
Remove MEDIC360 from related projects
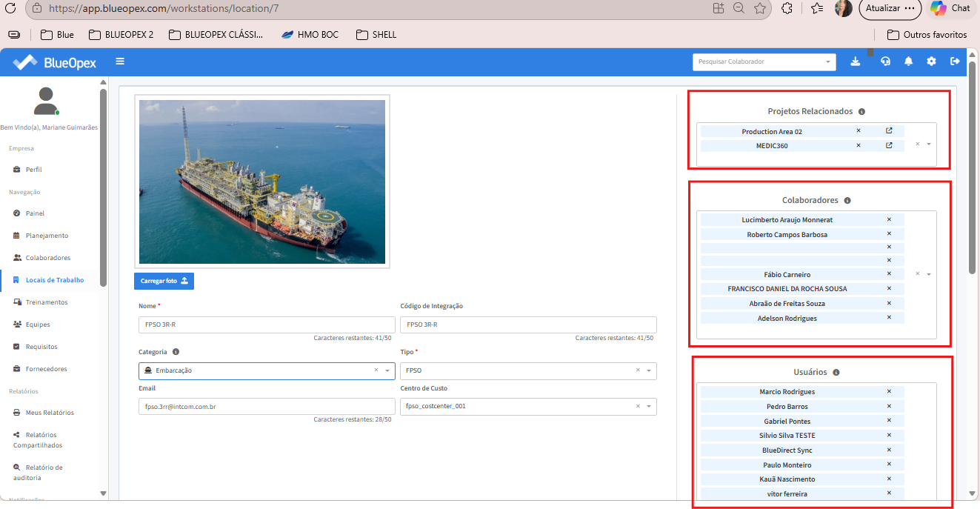(x=859, y=145)
